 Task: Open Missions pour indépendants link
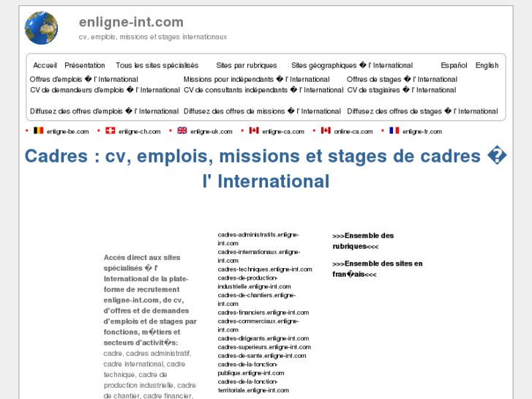(257, 80)
